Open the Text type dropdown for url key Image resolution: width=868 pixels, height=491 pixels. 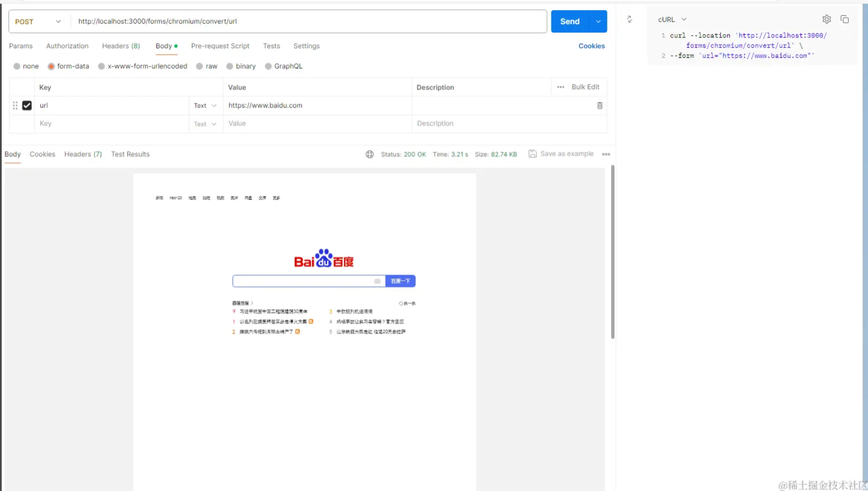205,106
